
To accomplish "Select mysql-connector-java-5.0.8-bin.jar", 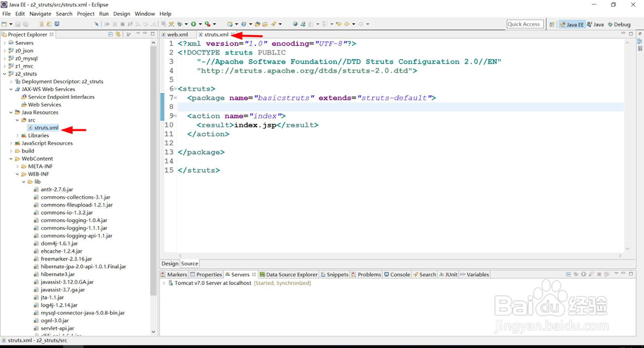I will 82,313.
